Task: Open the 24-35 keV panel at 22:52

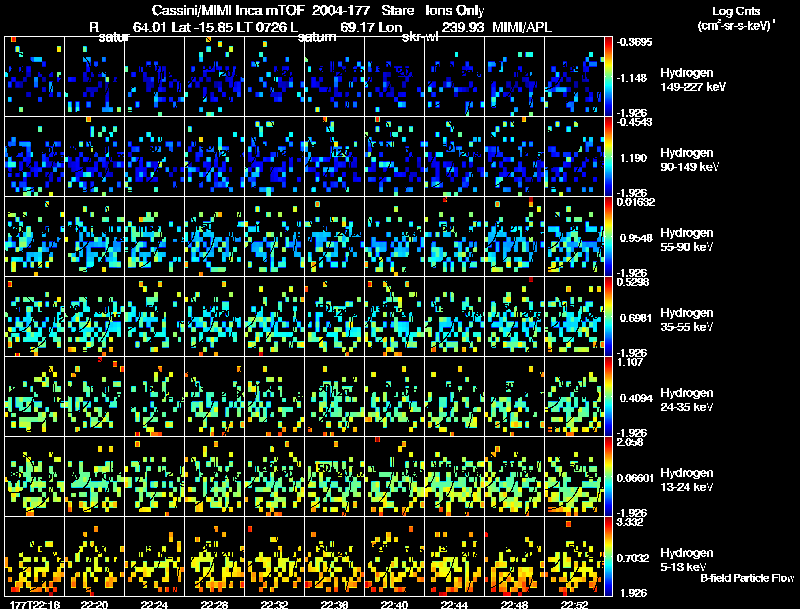Action: tap(574, 396)
